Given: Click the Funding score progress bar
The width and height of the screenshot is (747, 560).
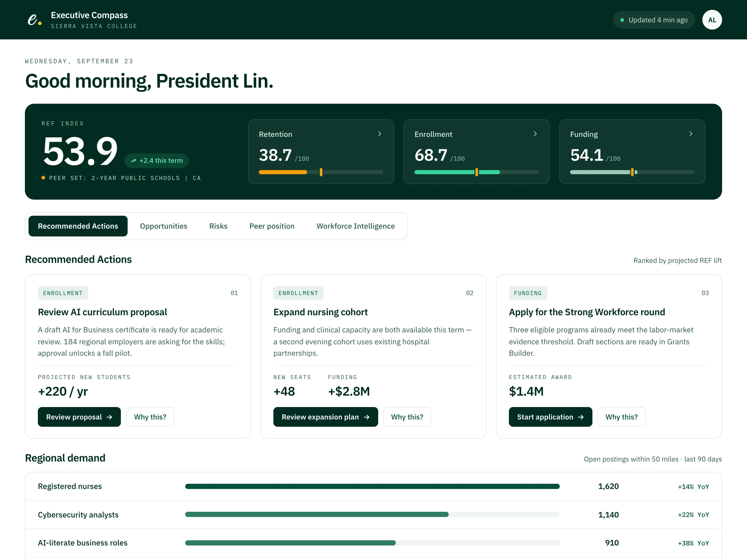Looking at the screenshot, I should click(x=632, y=172).
